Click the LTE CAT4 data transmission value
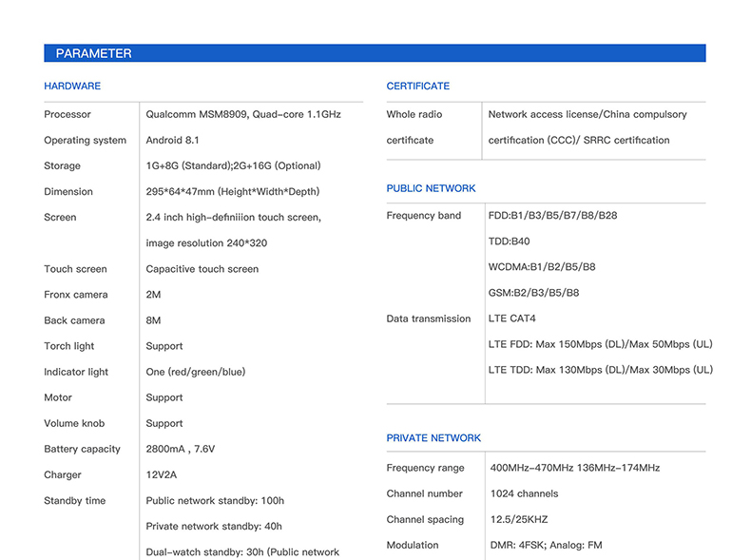751x560 pixels. [511, 319]
